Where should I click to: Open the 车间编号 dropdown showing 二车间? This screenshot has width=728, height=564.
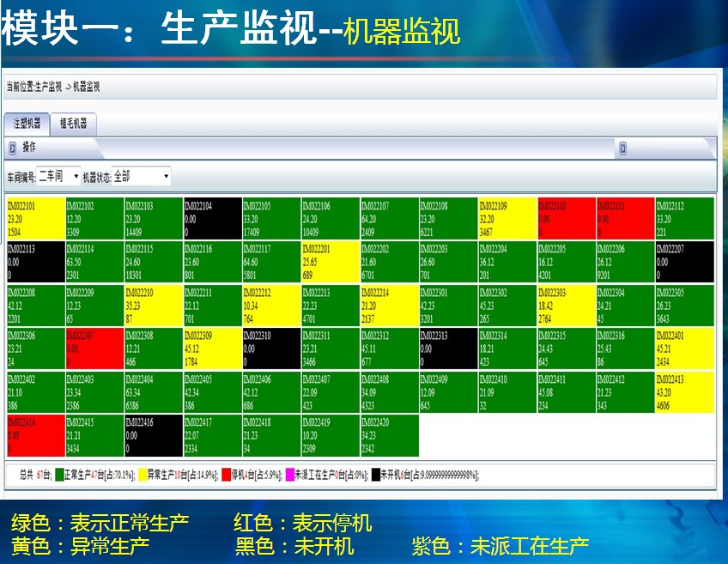tap(59, 177)
